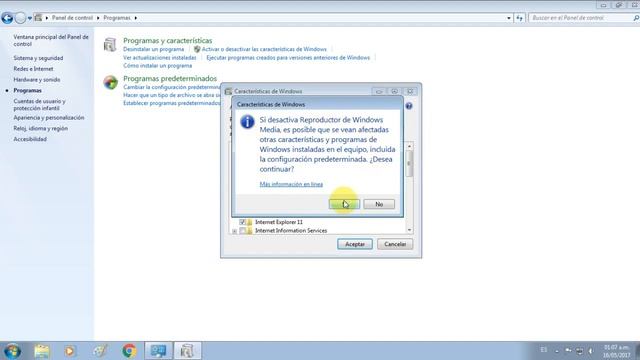Open Ejecutar programas creados para versiones anteriores
Image resolution: width=640 pixels, height=360 pixels.
coord(288,58)
